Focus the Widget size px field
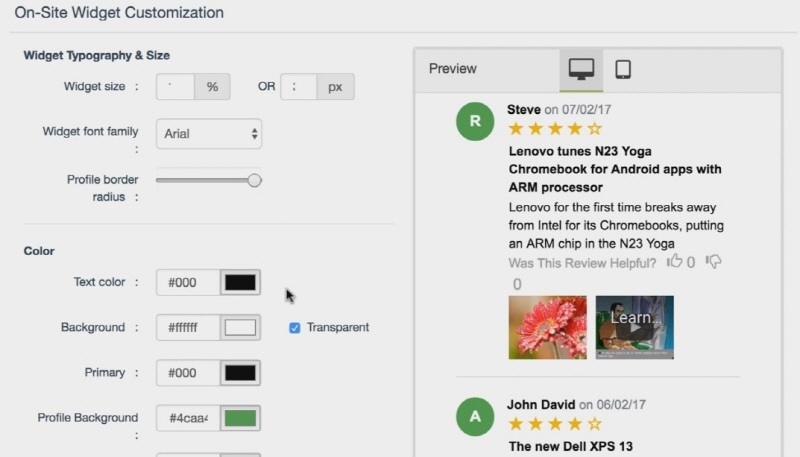 tap(299, 87)
